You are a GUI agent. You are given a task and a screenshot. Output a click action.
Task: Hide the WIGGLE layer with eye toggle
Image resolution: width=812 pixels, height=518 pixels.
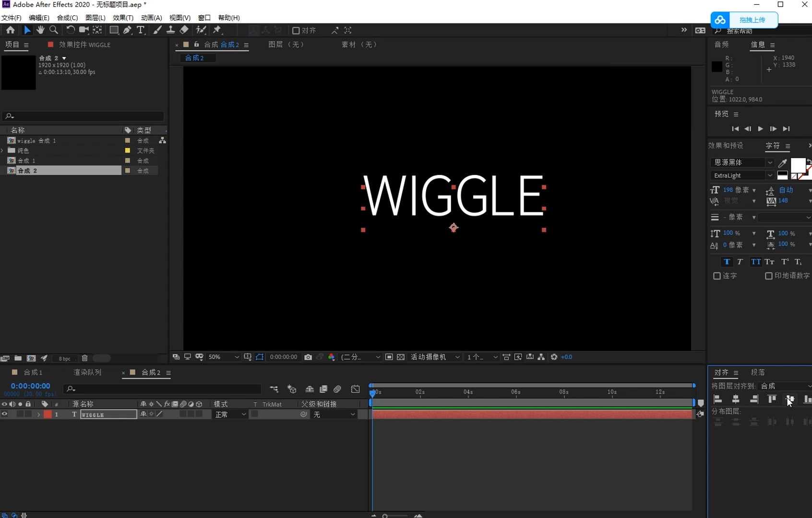(x=4, y=414)
